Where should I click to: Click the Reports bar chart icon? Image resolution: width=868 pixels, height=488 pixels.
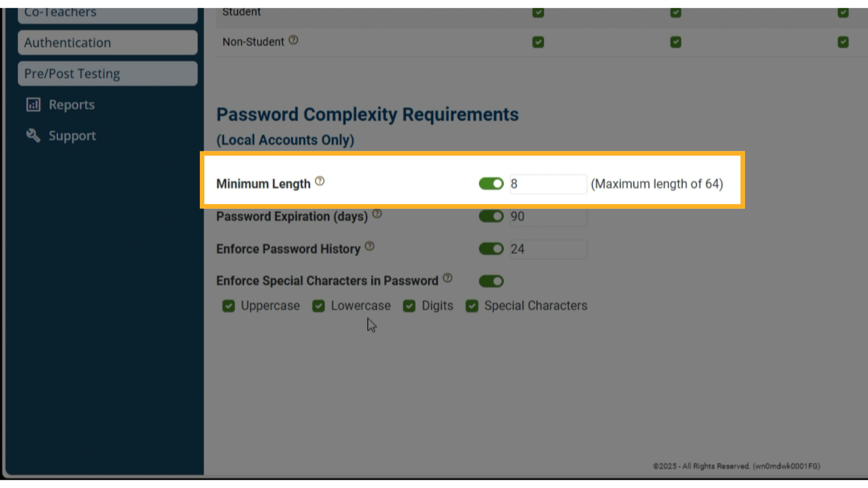coord(32,104)
